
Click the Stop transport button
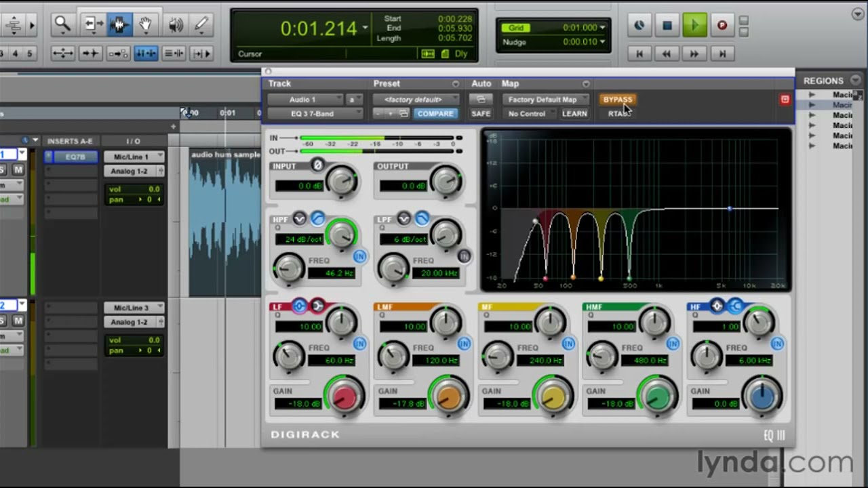click(667, 26)
